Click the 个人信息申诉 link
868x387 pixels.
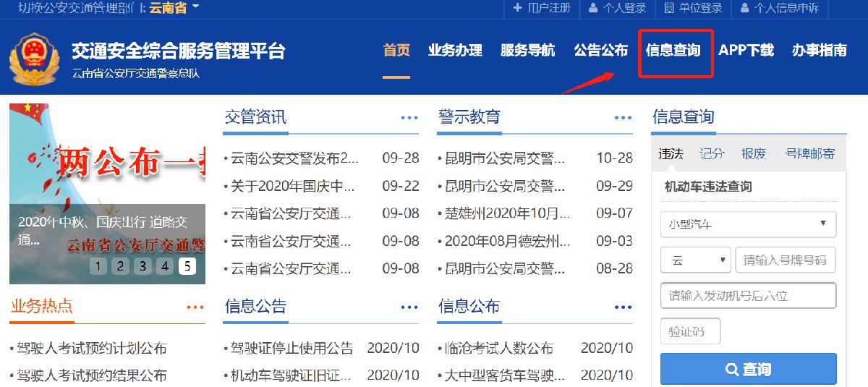[787, 8]
